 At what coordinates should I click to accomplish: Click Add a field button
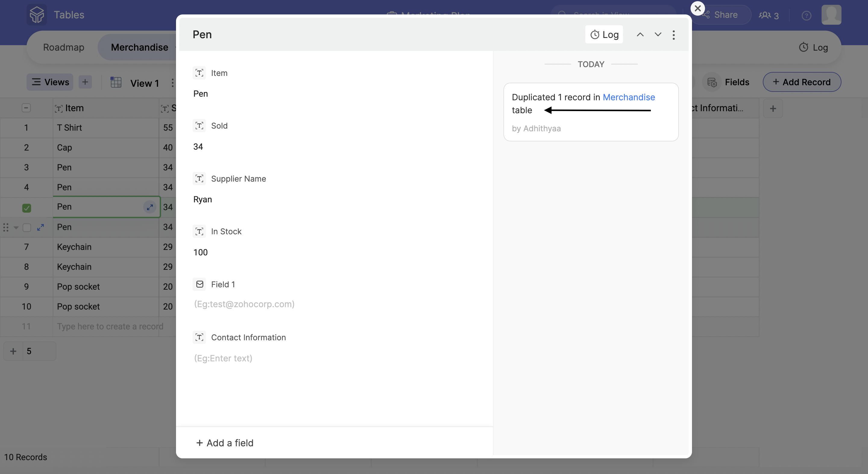tap(225, 443)
